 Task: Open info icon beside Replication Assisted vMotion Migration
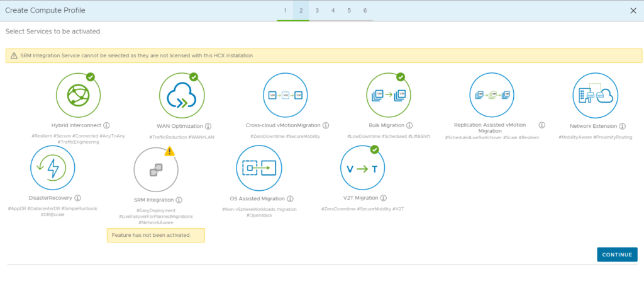coord(541,125)
